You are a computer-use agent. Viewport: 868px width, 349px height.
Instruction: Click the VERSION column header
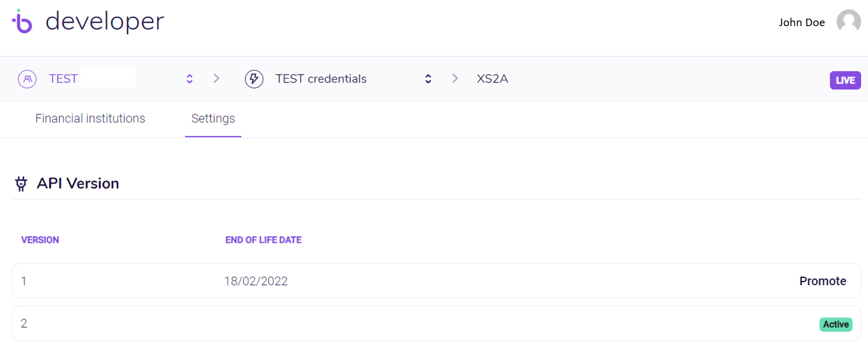pos(40,240)
